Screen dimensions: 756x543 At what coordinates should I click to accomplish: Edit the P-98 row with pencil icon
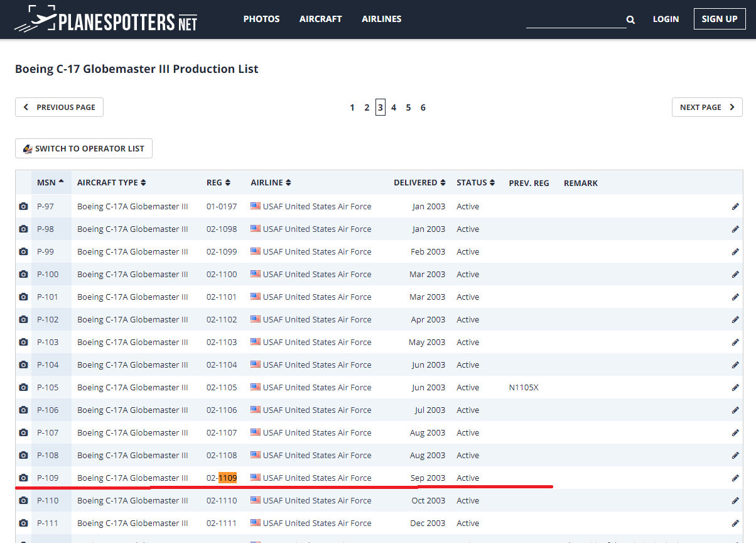[x=735, y=229]
